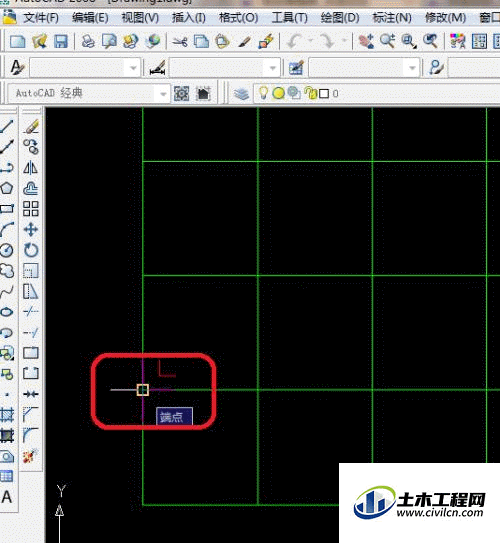This screenshot has width=500, height=543.
Task: Open the 绘图(D) menu
Action: click(x=340, y=18)
